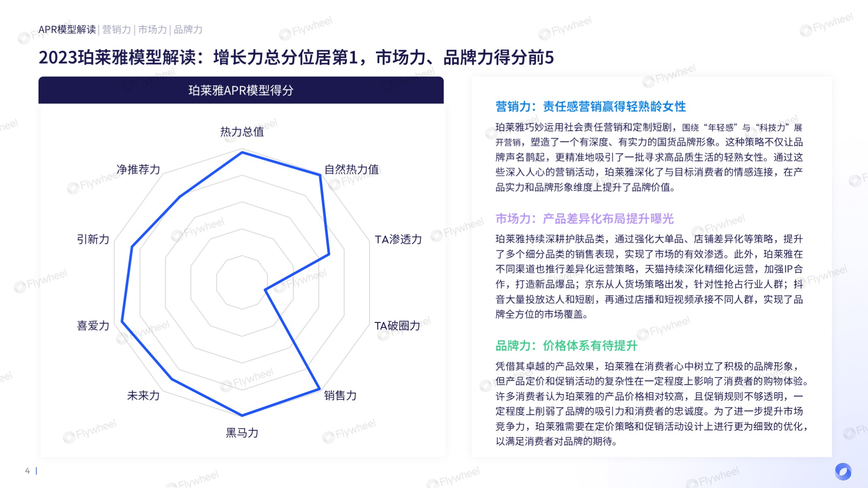The width and height of the screenshot is (868, 488).
Task: Select the 市场力 breadcrumb tab
Action: click(x=153, y=30)
